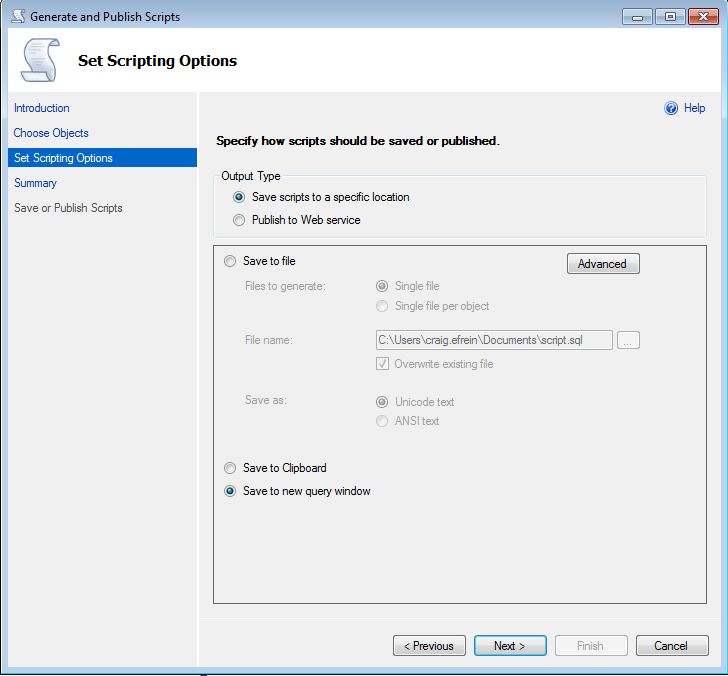Go to the Summary step

[x=35, y=183]
